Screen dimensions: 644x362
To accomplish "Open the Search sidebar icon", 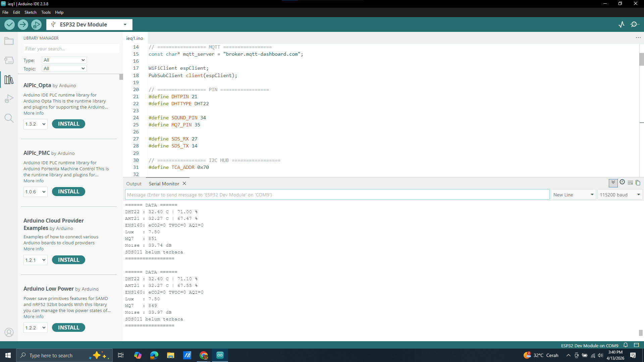I will 9,118.
